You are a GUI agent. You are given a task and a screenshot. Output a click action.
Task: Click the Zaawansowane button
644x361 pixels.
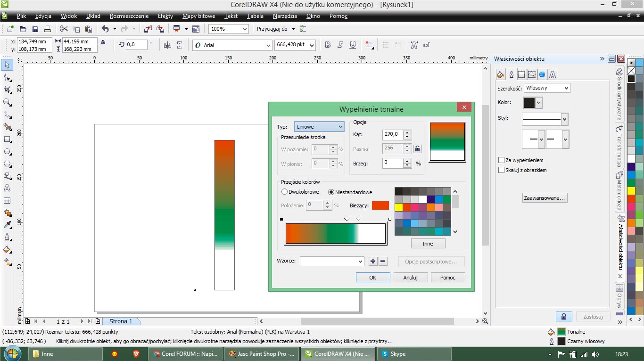point(545,198)
